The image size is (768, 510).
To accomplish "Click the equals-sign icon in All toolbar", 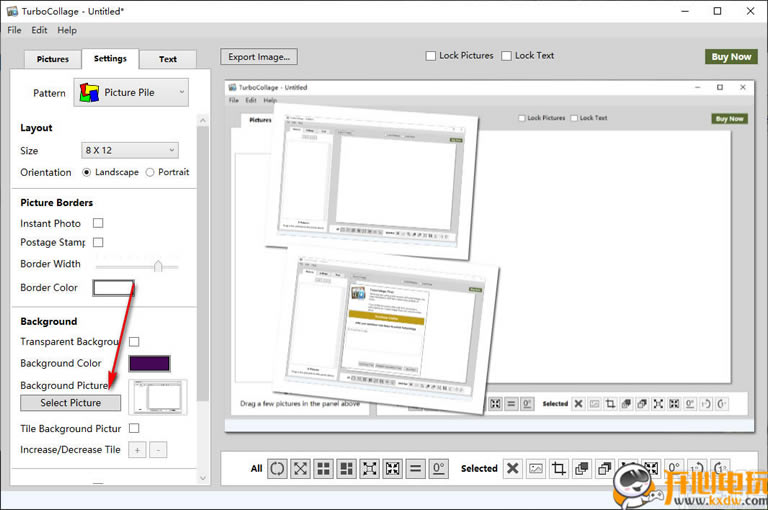I will [415, 468].
